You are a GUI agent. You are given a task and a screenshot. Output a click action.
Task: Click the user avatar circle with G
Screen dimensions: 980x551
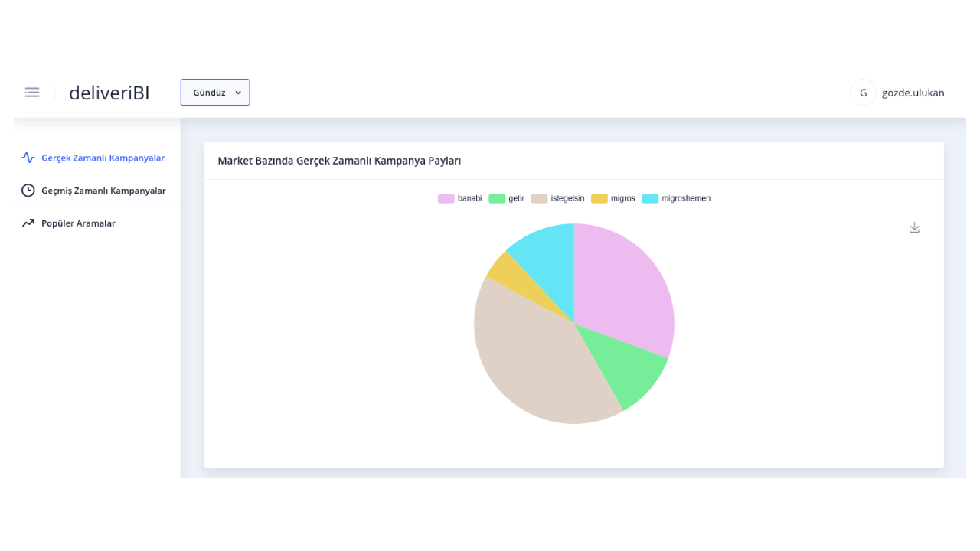click(863, 93)
